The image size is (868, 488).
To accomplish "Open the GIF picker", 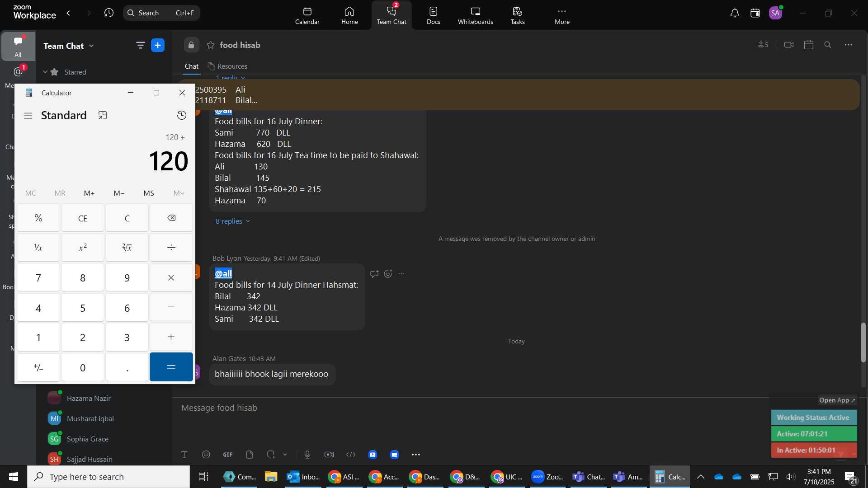I will click(x=228, y=455).
